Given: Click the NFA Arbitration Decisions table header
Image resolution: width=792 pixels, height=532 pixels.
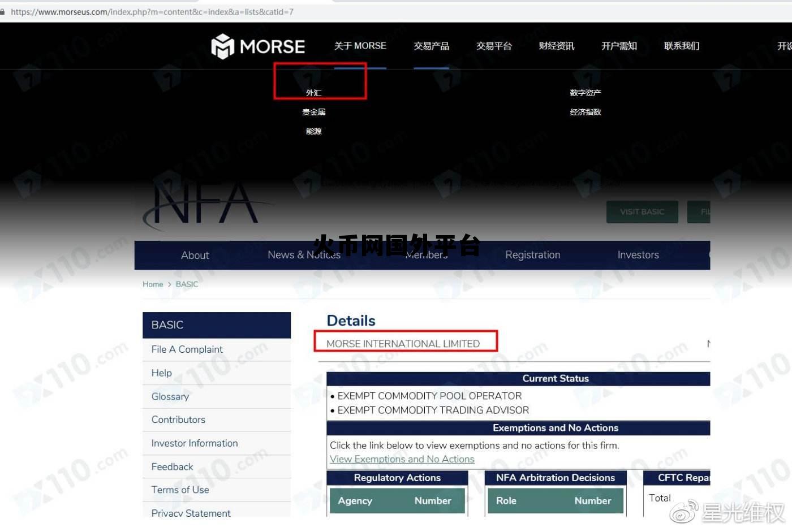Looking at the screenshot, I should coord(555,478).
